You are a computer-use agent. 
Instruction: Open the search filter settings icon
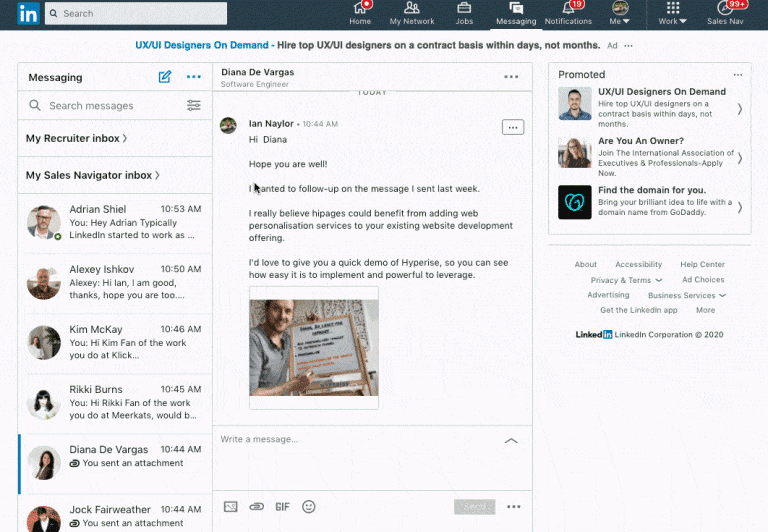tap(194, 106)
